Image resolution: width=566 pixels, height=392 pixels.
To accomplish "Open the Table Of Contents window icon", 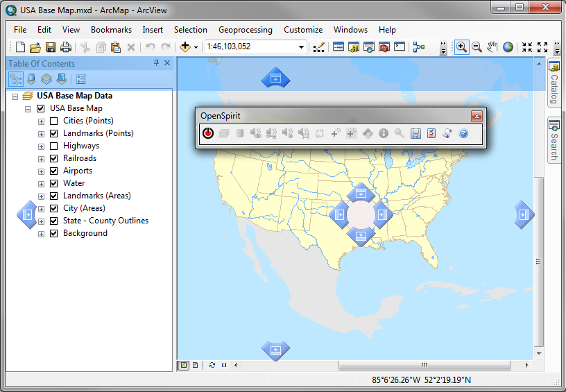I will [x=338, y=47].
